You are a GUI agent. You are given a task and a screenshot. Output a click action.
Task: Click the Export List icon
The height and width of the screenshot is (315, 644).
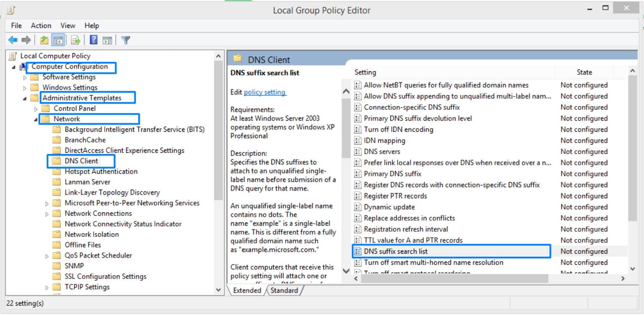75,39
